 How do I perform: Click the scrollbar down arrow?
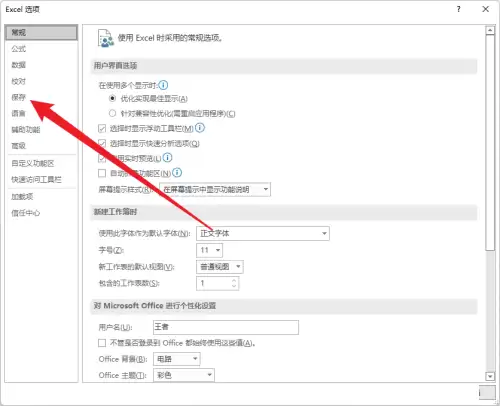pyautogui.click(x=490, y=376)
